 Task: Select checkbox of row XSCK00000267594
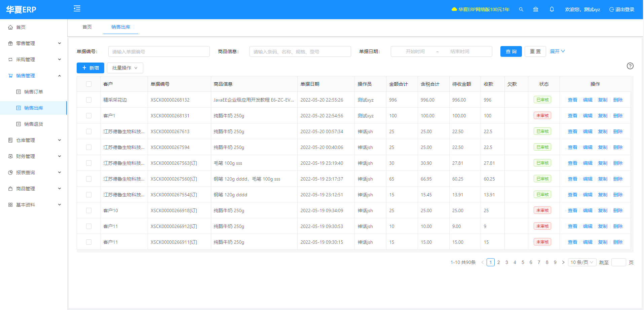pos(89,147)
